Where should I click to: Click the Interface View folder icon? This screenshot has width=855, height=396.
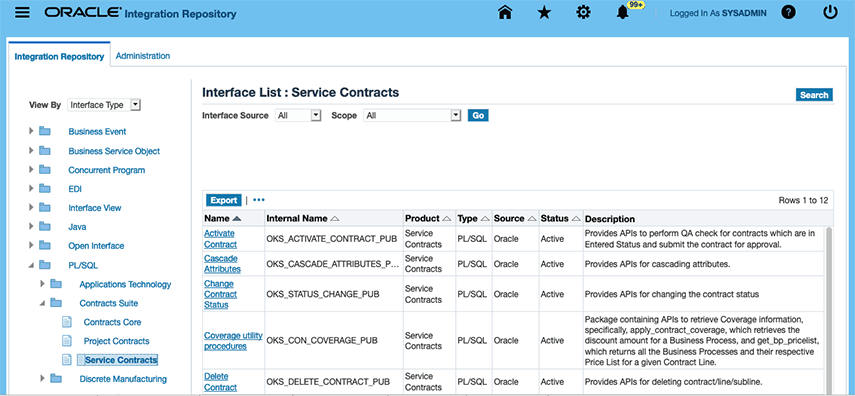[45, 207]
